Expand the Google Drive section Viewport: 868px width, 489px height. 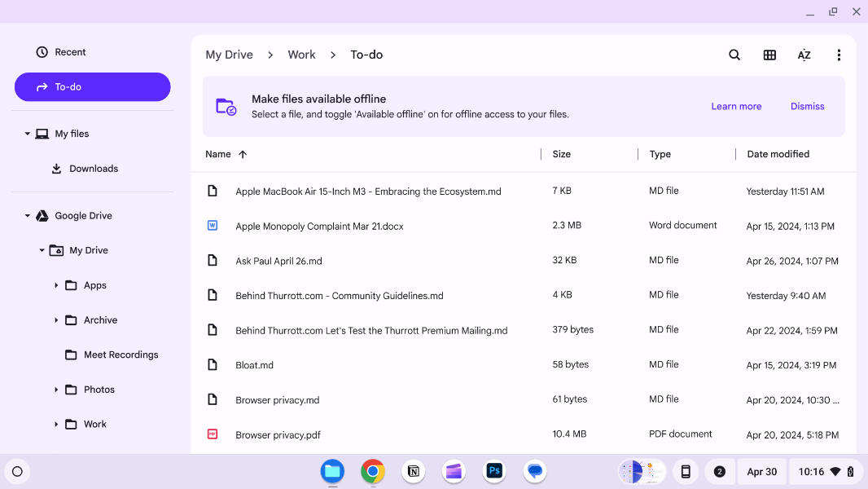click(27, 215)
